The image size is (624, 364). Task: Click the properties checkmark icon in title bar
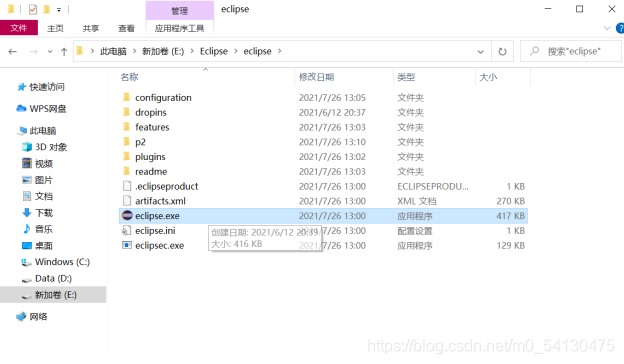(x=33, y=9)
